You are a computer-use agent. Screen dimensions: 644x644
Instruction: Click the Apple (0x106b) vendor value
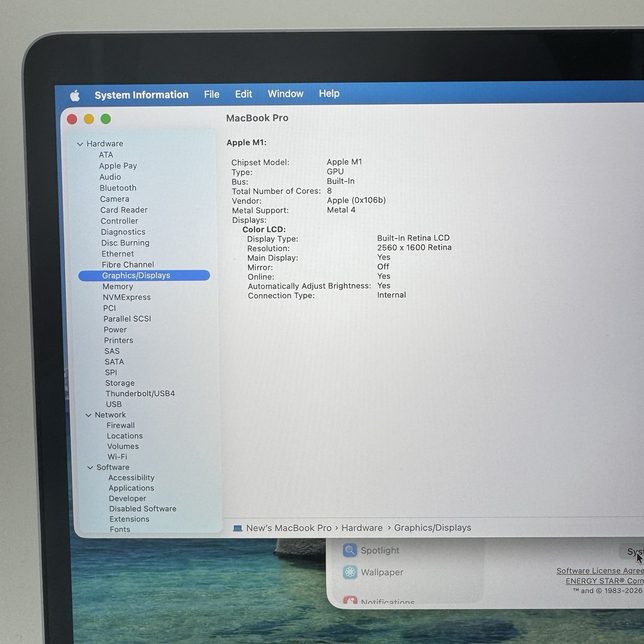[x=356, y=200]
